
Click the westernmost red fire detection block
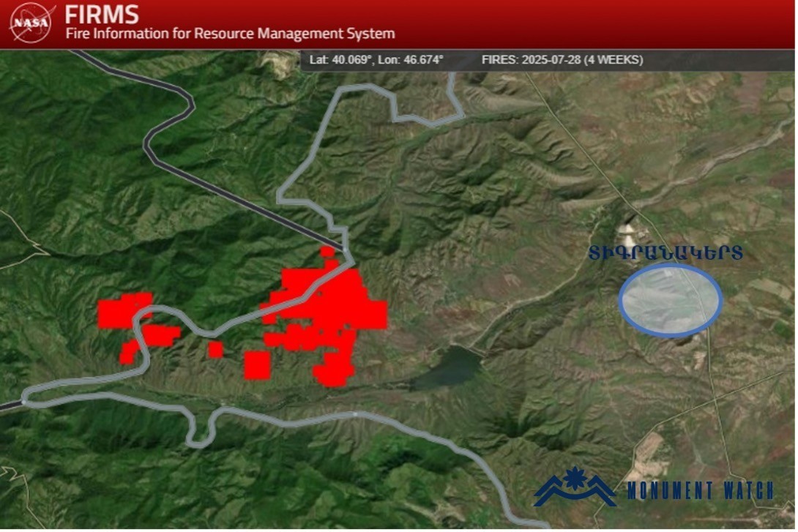click(x=123, y=311)
